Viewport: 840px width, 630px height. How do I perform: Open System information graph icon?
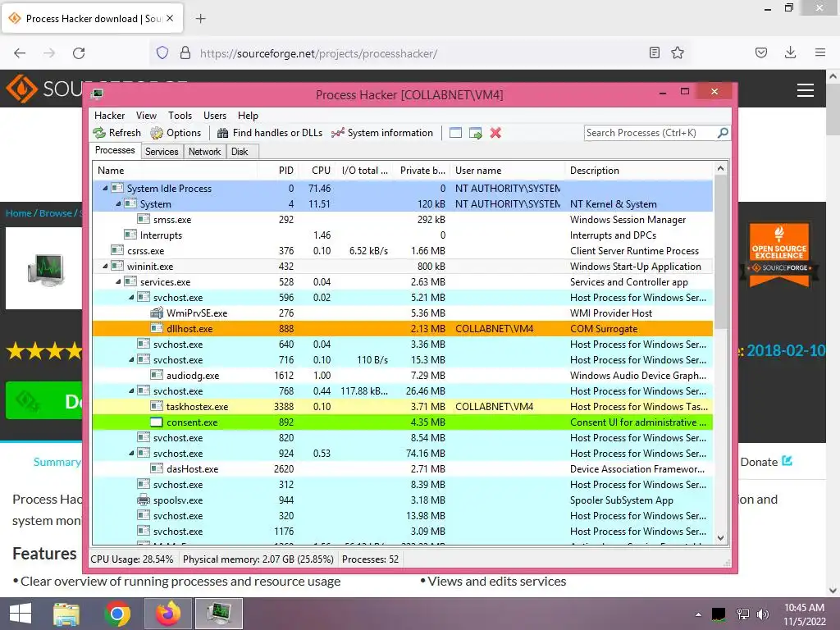(337, 133)
